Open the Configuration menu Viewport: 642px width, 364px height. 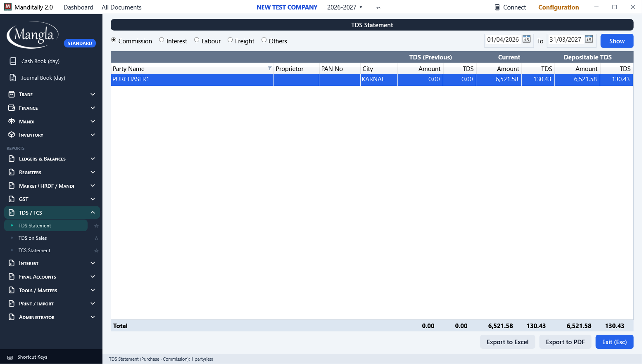[559, 7]
